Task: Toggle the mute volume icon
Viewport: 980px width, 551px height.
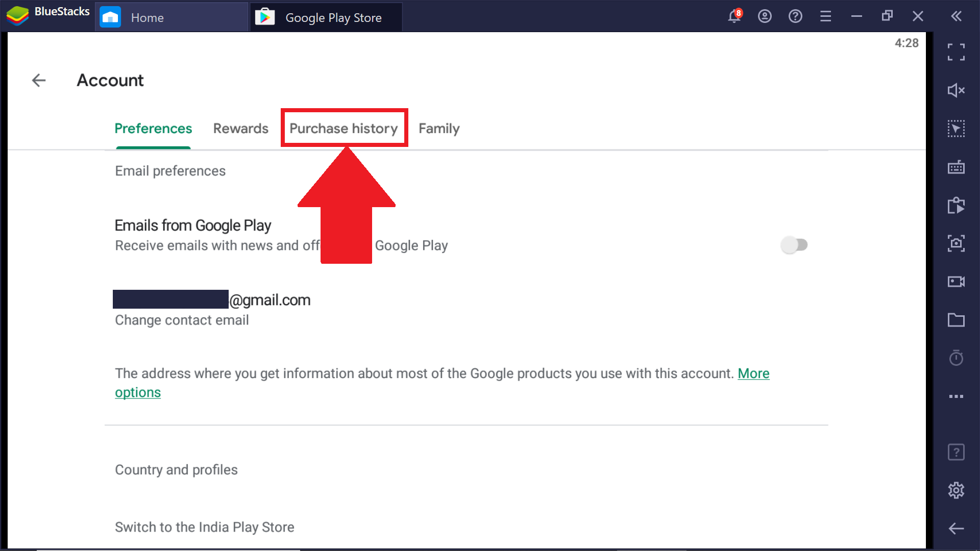Action: coord(956,90)
